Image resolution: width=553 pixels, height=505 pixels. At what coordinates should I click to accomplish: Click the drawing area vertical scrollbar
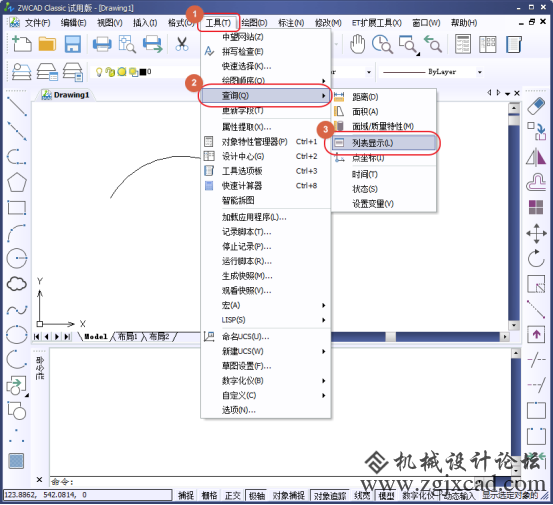tap(514, 217)
